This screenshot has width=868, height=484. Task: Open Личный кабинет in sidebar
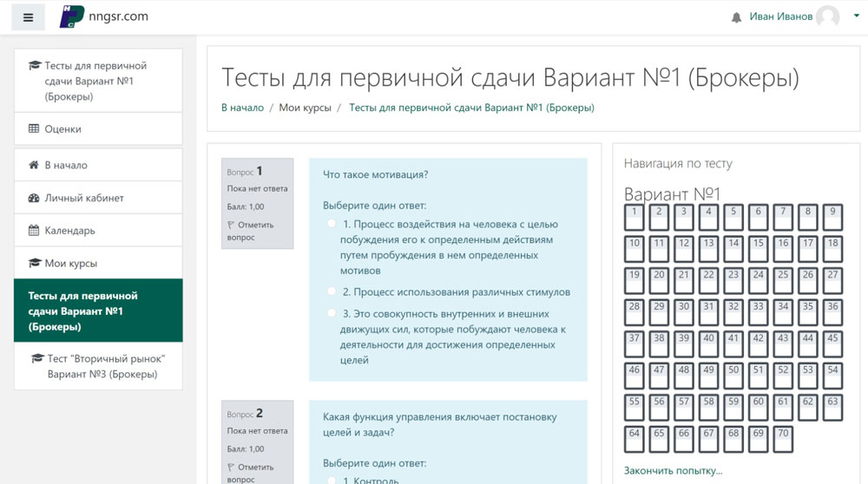pyautogui.click(x=98, y=198)
